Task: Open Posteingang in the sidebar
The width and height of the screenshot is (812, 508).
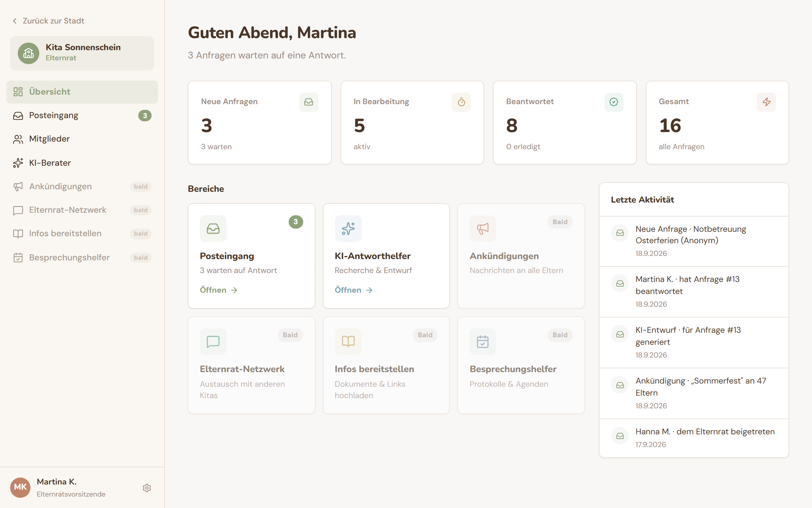Action: 82,116
